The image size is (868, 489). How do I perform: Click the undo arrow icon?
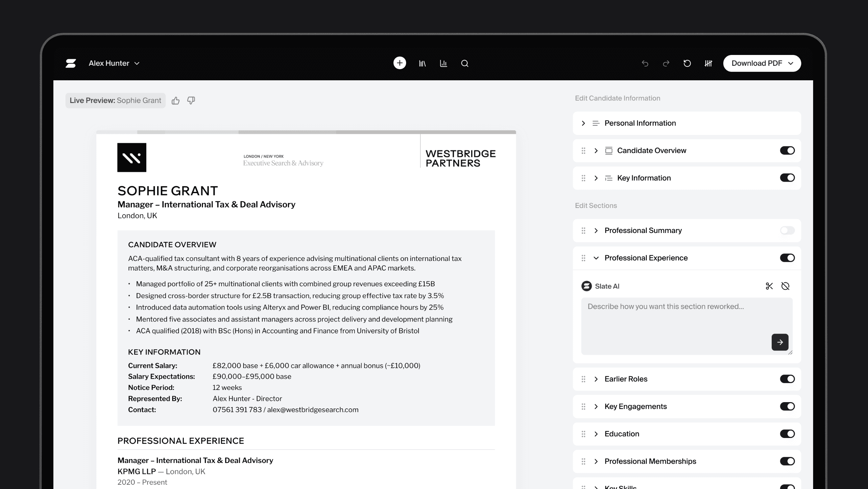pos(645,63)
